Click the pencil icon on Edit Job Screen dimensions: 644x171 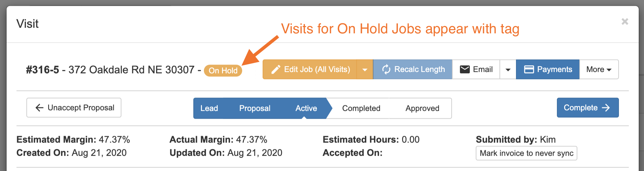tap(276, 70)
